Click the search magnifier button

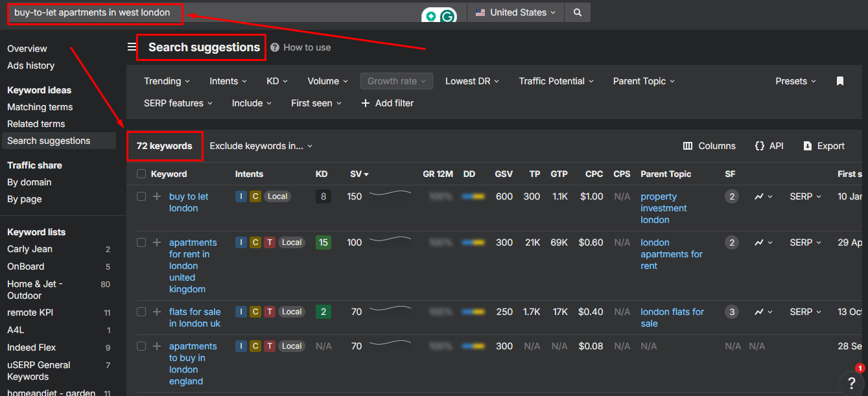click(x=578, y=12)
